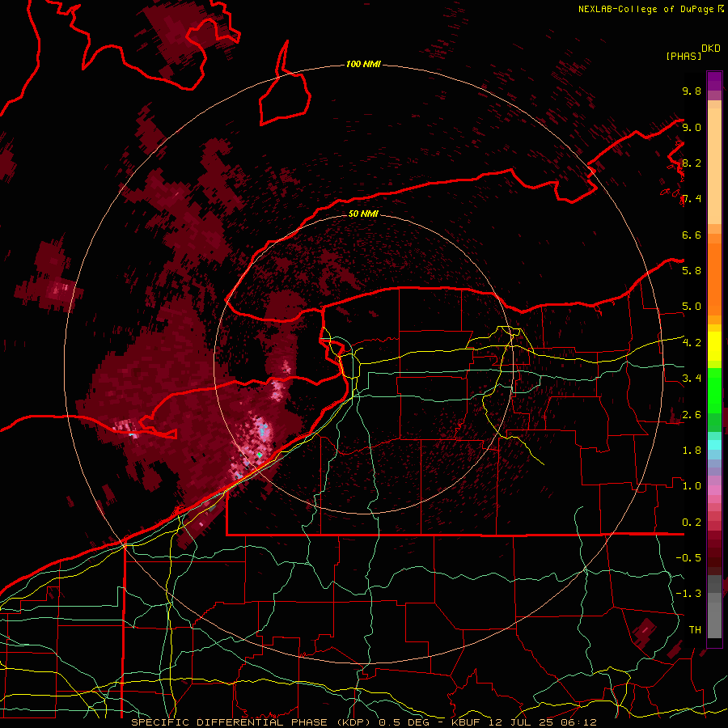
Task: Click the 1.0 value on the color scale
Action: click(692, 486)
